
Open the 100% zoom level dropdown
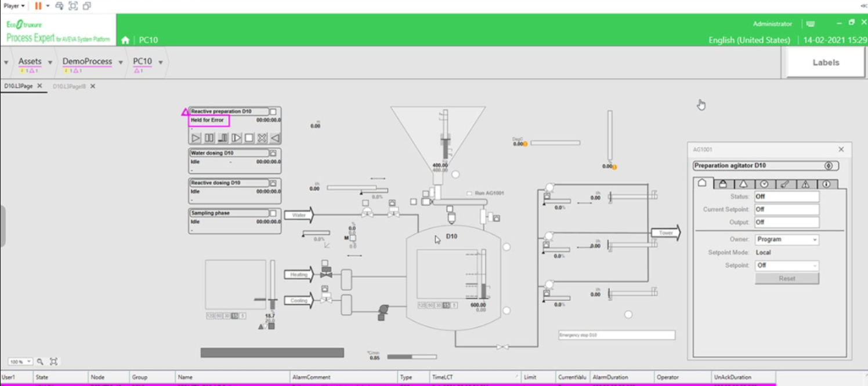tap(21, 362)
